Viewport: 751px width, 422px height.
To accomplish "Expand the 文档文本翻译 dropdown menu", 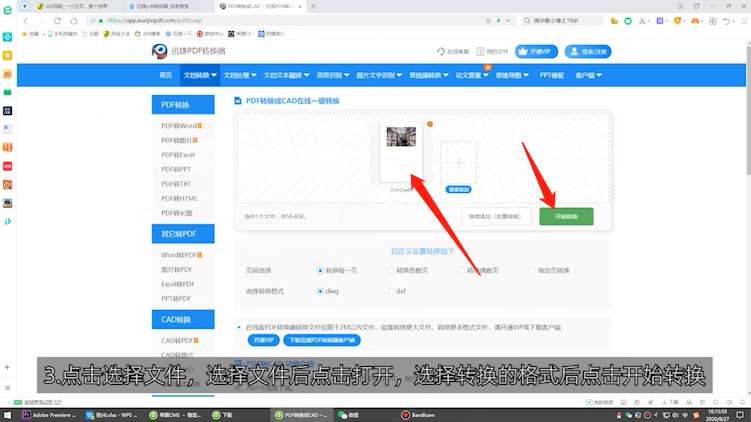I will point(286,75).
